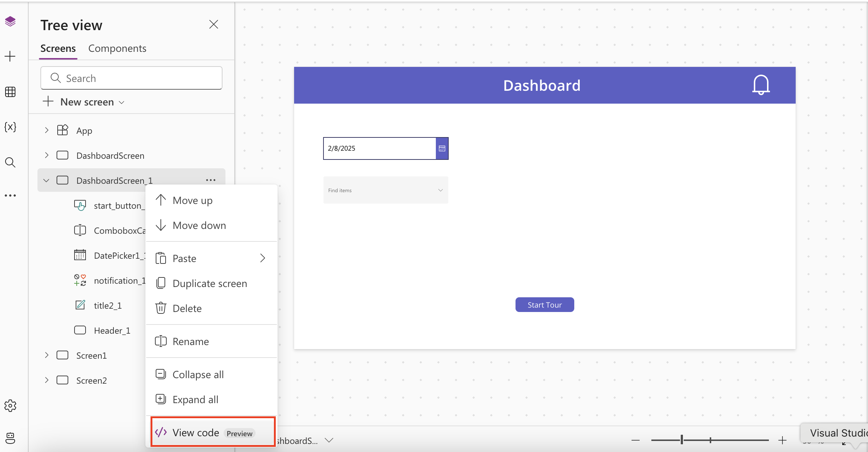Click the Start Tour button
This screenshot has width=868, height=452.
pos(545,305)
